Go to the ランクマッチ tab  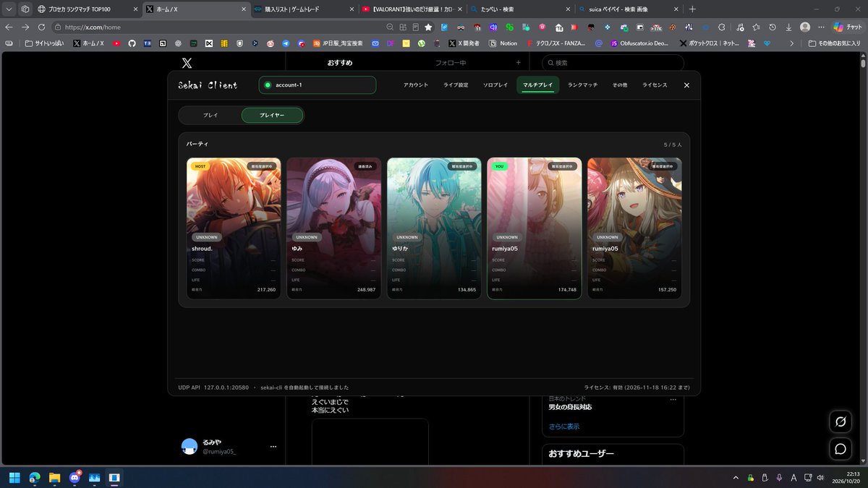(x=583, y=85)
